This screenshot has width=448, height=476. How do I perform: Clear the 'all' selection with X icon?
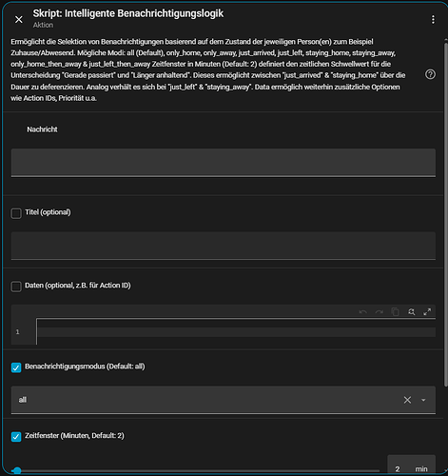point(407,400)
